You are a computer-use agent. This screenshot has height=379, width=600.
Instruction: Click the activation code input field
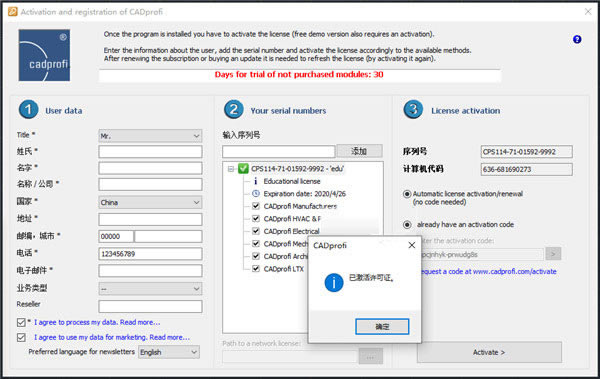pyautogui.click(x=482, y=254)
